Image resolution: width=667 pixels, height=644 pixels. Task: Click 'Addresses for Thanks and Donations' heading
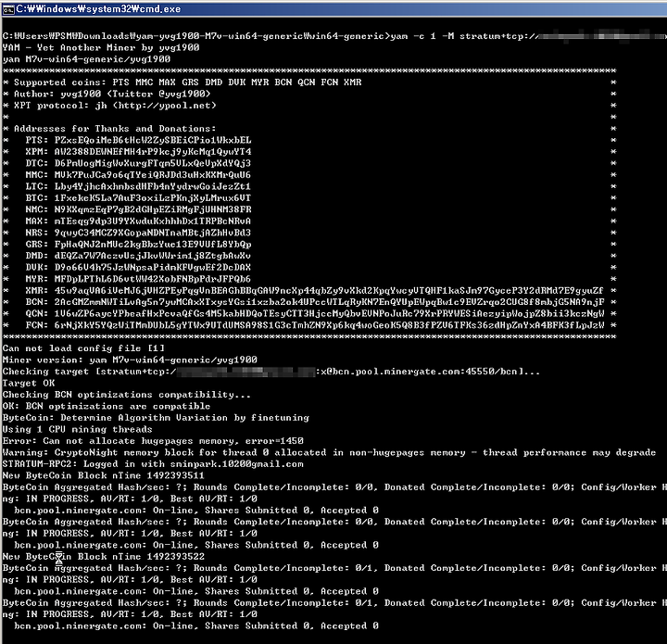[x=115, y=129]
